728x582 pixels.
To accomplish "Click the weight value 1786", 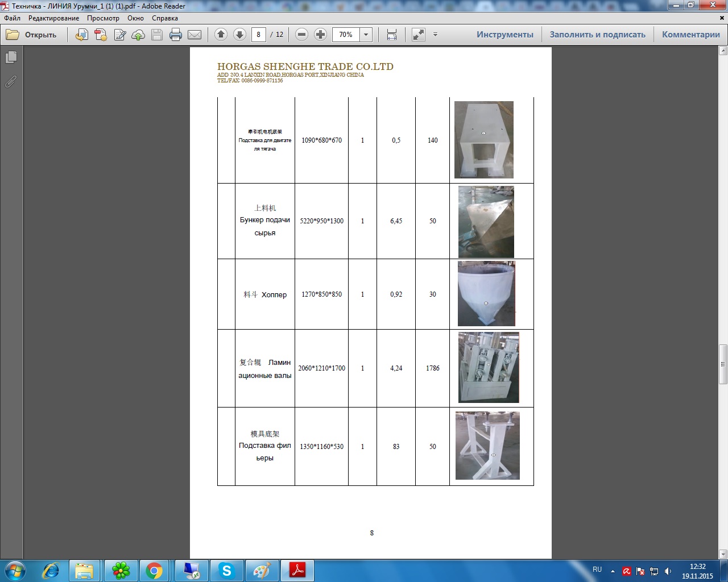I will coord(433,368).
